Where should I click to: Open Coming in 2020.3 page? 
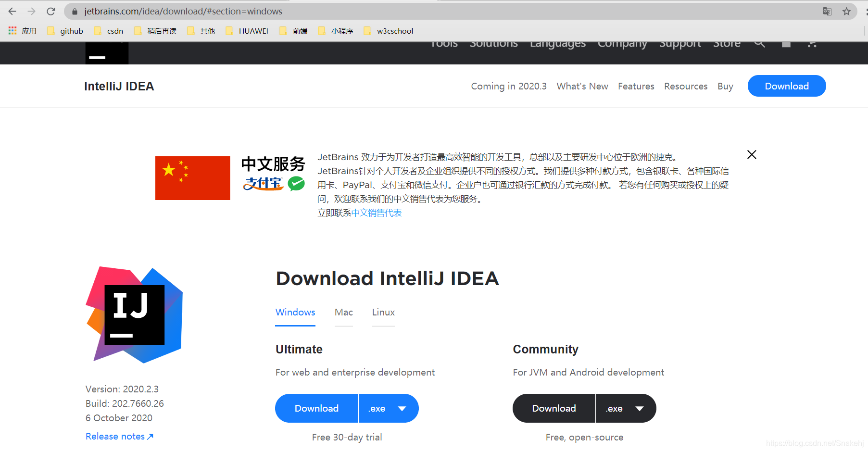click(x=509, y=86)
